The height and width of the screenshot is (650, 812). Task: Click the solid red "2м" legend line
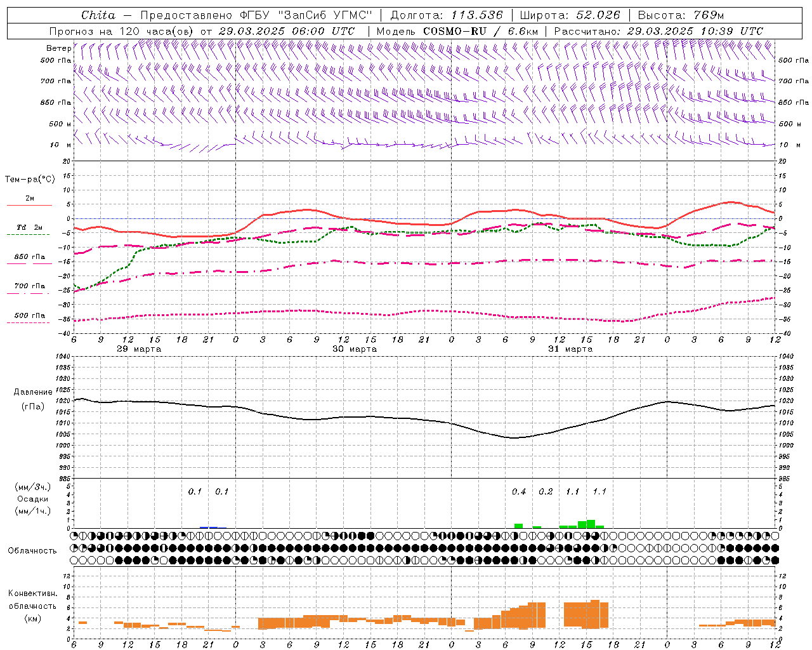pyautogui.click(x=30, y=205)
